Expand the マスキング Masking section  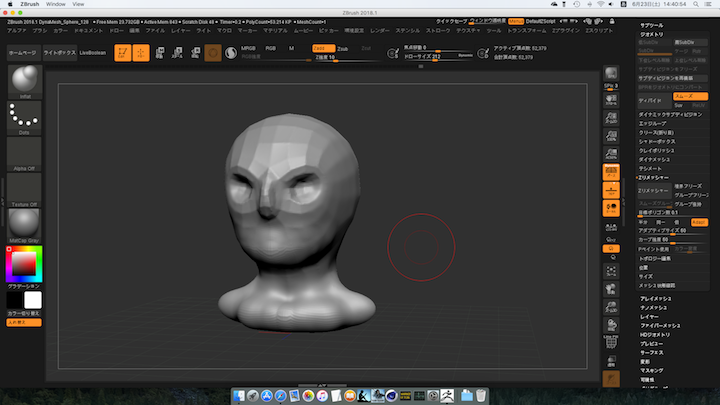pyautogui.click(x=652, y=371)
